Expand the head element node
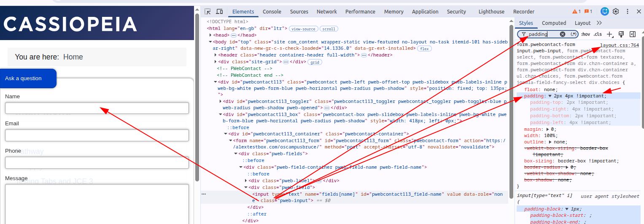This screenshot has width=644, height=224. pyautogui.click(x=210, y=35)
